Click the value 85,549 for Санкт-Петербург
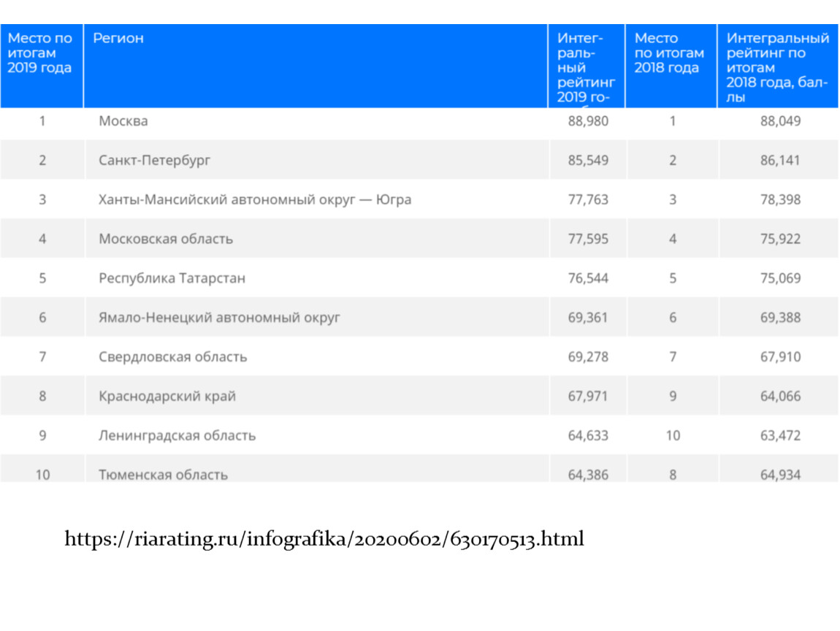 588,160
